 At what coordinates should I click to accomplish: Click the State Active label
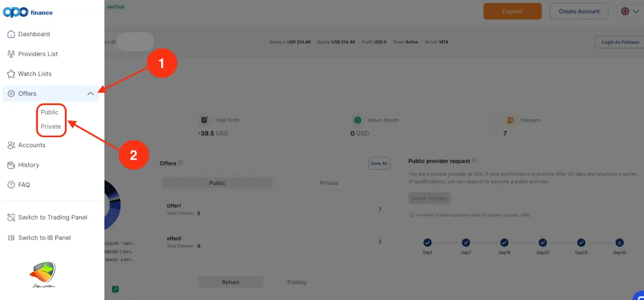click(x=406, y=42)
